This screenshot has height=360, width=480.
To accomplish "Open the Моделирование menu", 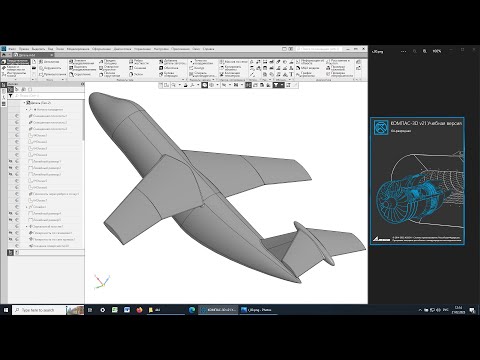I will [x=78, y=49].
